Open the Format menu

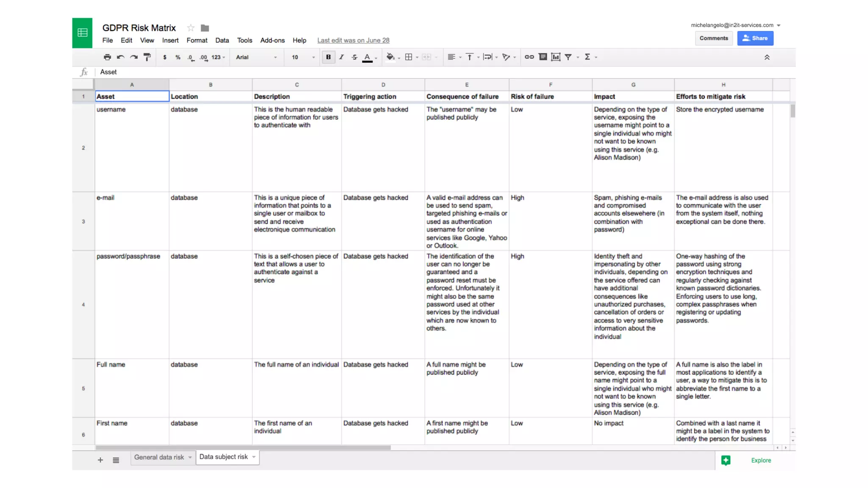tap(197, 40)
